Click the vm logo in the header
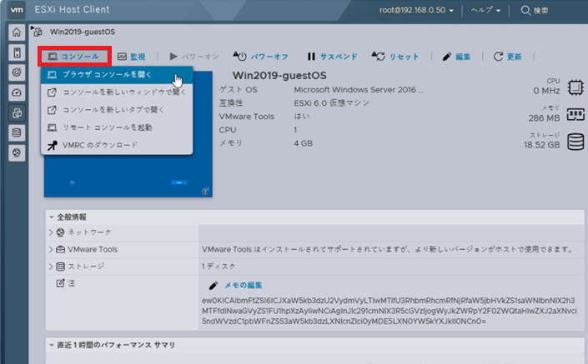The height and width of the screenshot is (364, 588). click(x=16, y=11)
